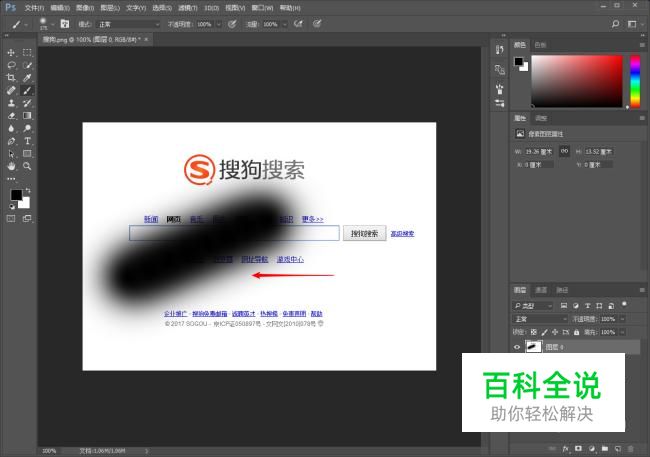Create a new layer group folder

pyautogui.click(x=605, y=448)
